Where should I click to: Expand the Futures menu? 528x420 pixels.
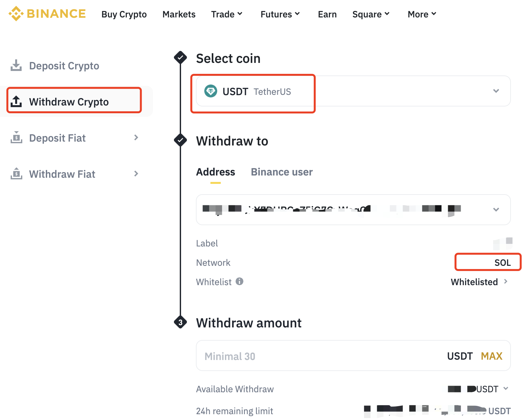coord(280,14)
